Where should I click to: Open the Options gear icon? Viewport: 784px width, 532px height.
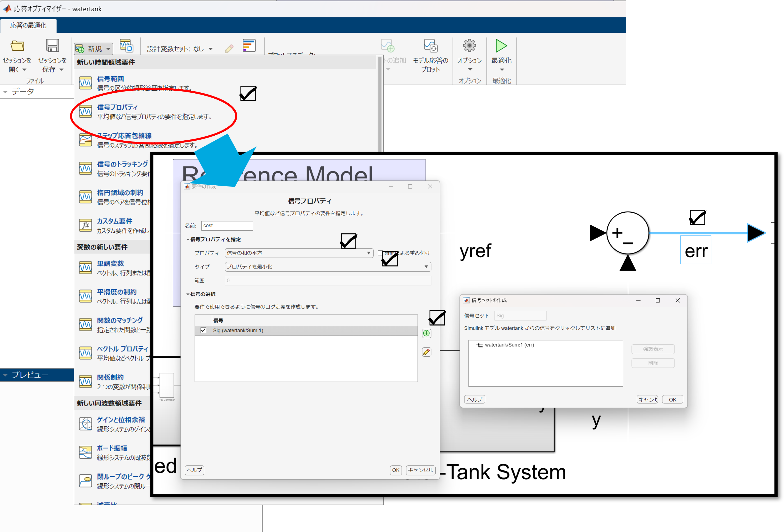[x=469, y=46]
